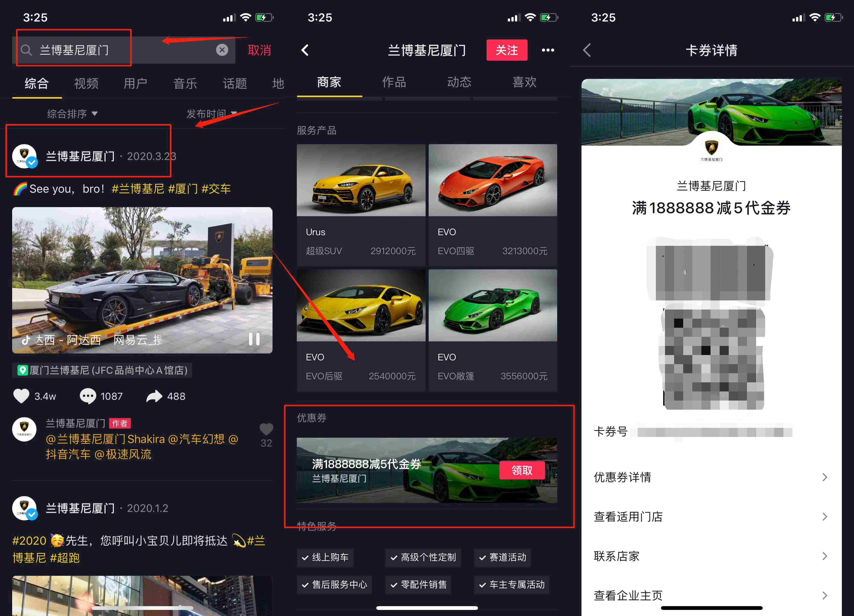Tap the signal bars in right status bar

pos(798,17)
